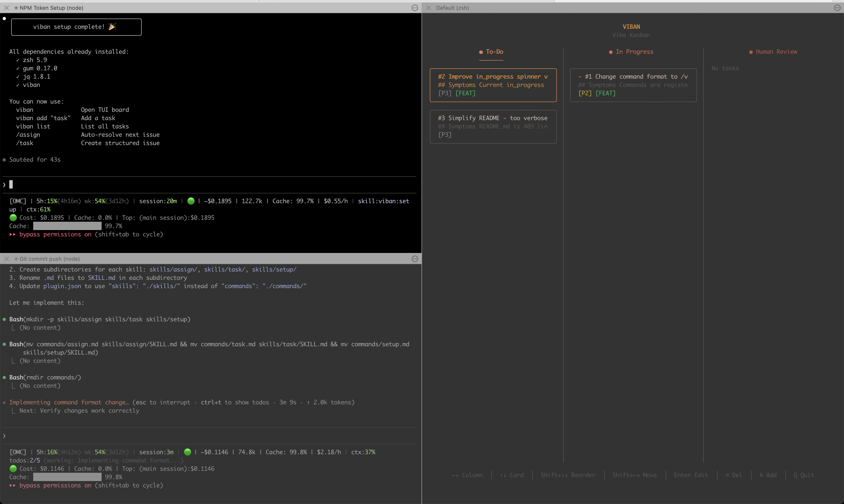Open the options menu of NPM Token Setup pane

point(415,8)
